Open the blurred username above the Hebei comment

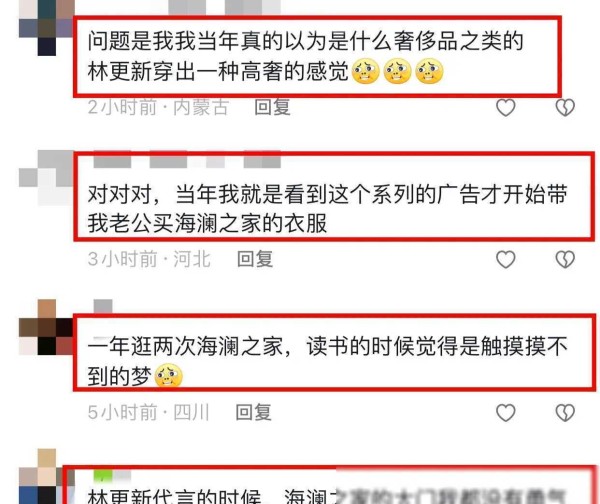pos(187,159)
